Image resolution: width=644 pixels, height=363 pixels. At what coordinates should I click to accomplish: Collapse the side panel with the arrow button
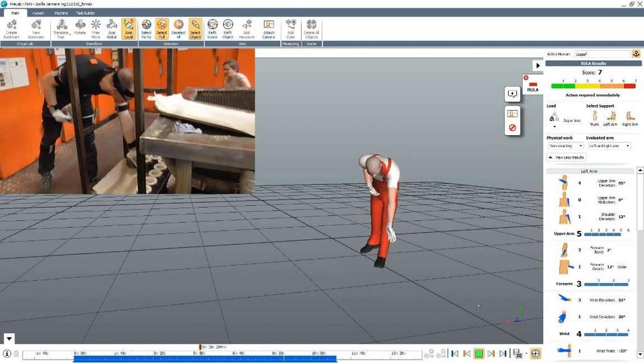[538, 65]
